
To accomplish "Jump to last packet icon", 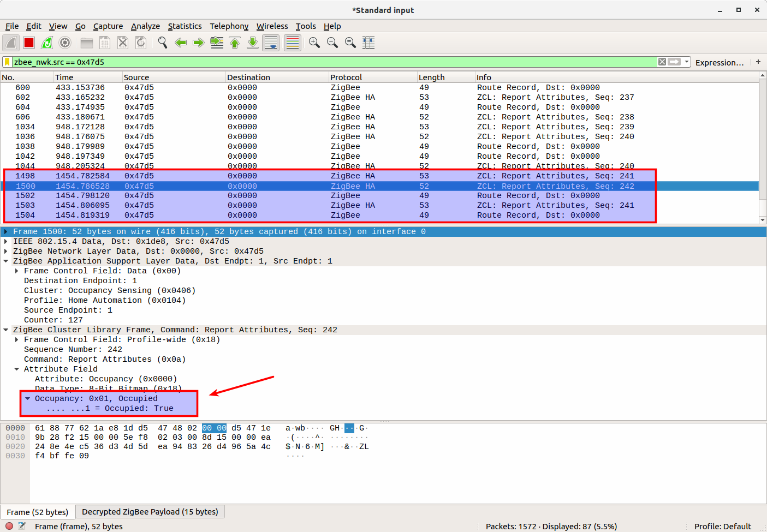I will tap(253, 43).
